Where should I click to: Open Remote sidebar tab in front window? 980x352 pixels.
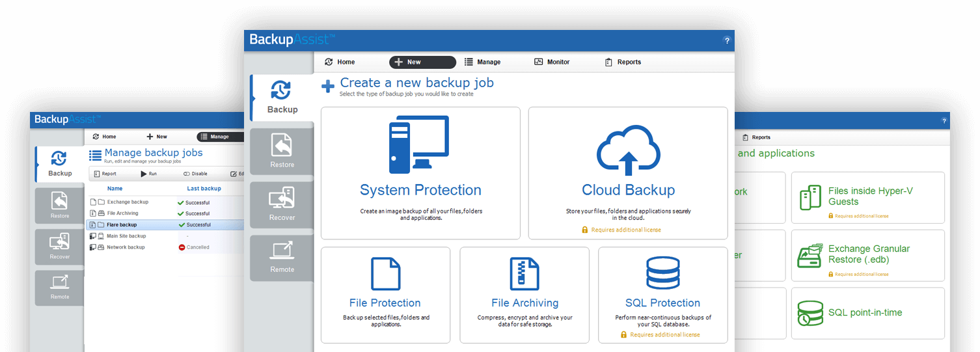click(282, 258)
